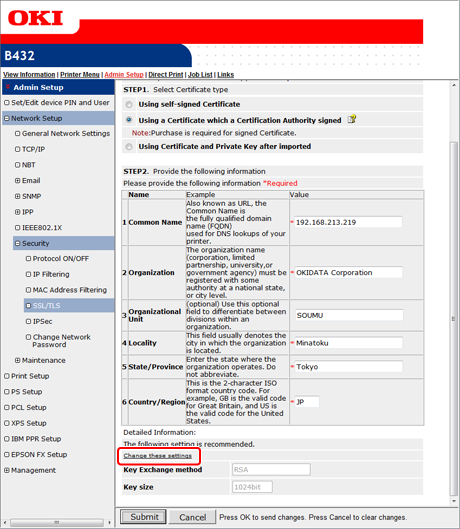Image resolution: width=460 pixels, height=529 pixels.
Task: Click the Cancel button
Action: (192, 517)
